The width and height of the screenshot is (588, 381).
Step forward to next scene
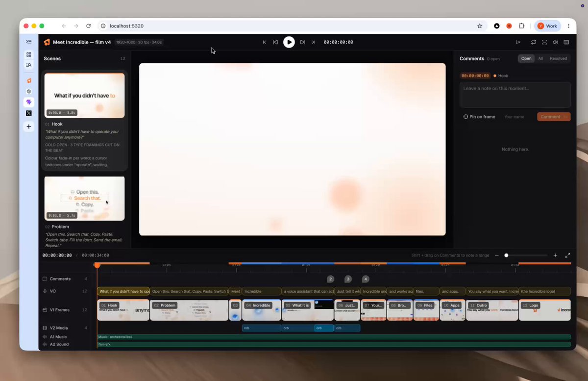coord(303,42)
